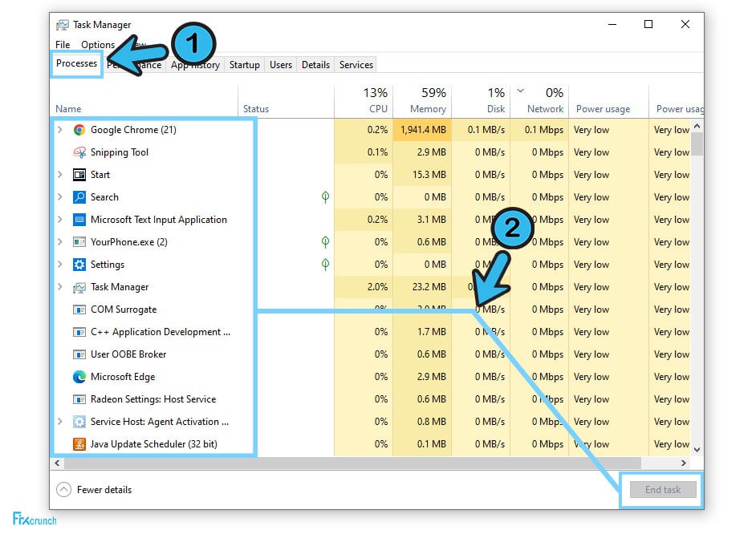Click the Service Host Agent Activation icon
Screen dimensions: 756x534
point(79,423)
